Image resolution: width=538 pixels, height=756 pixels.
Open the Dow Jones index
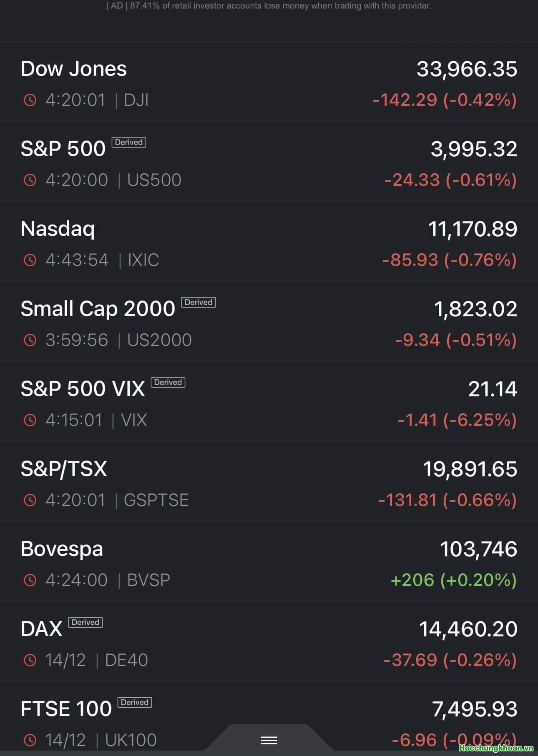(x=74, y=69)
